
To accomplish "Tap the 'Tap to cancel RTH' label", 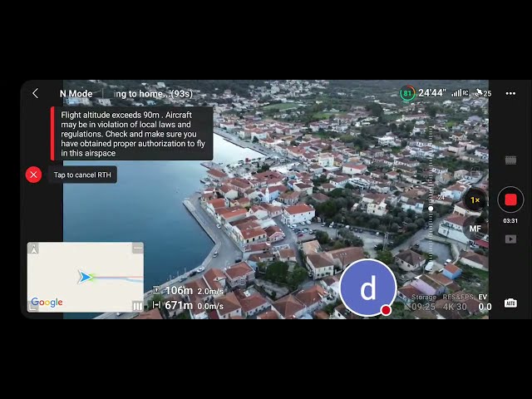I will [x=82, y=175].
